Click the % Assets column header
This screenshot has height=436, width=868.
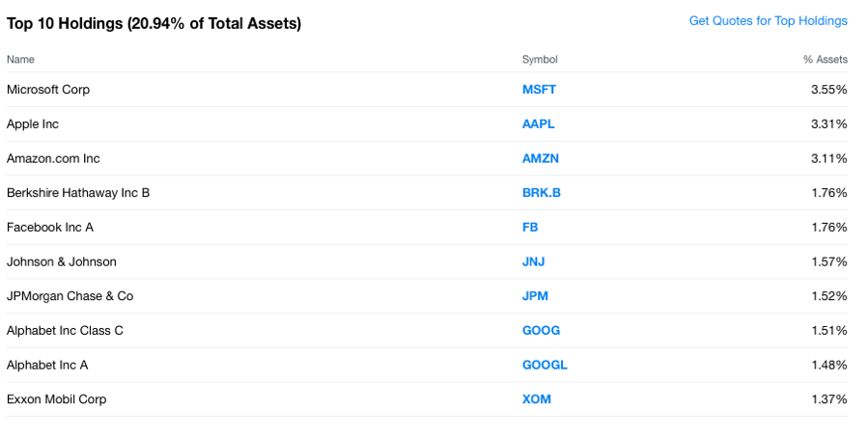pyautogui.click(x=825, y=60)
